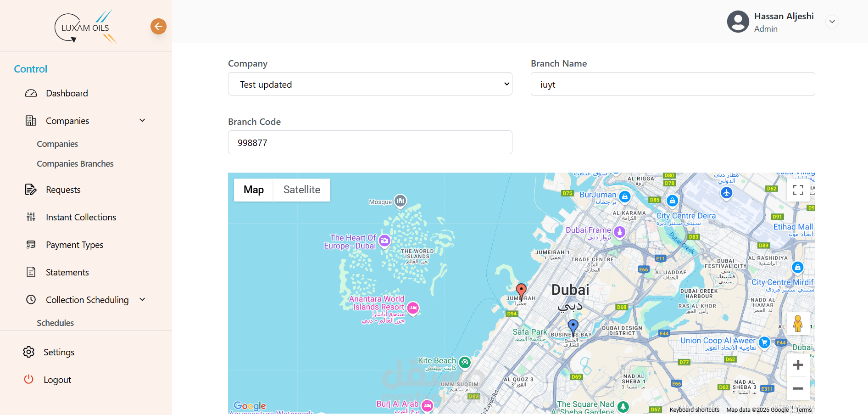Open Schedules submenu link
This screenshot has width=868, height=415.
56,323
